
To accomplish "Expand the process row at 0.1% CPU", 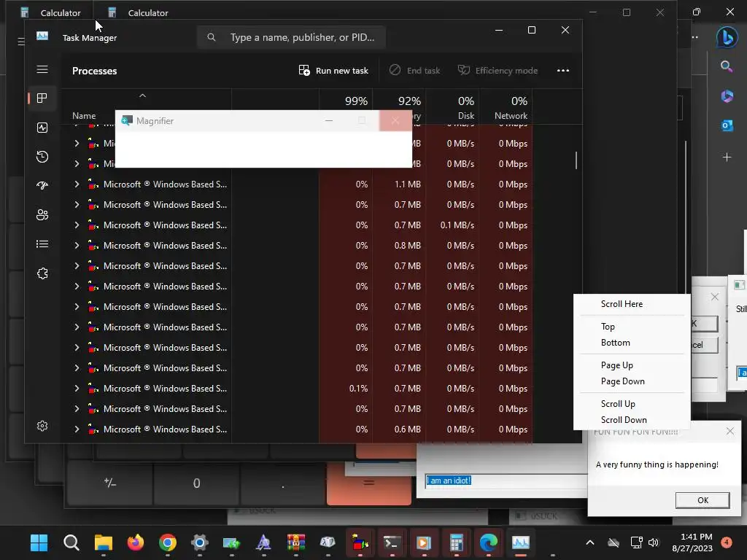I will coord(77,388).
